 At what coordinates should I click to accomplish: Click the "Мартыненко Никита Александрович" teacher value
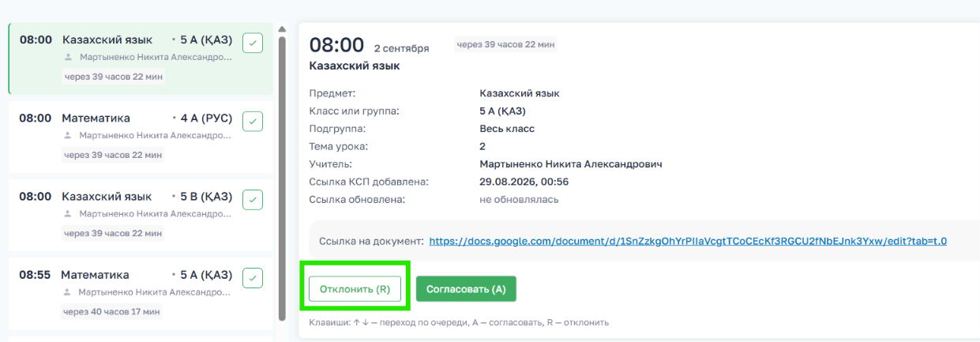[571, 164]
